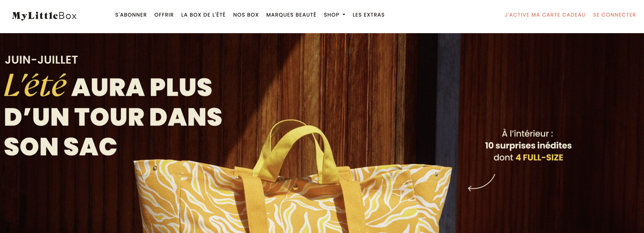The image size is (644, 233).
Task: Click the MyLittleBox logo
Action: (x=44, y=16)
